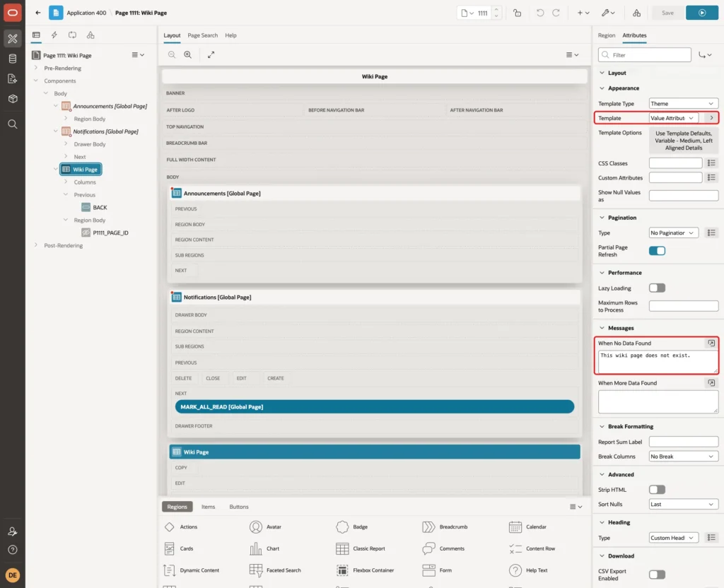Open the Gallery cube sidebar icon
The height and width of the screenshot is (588, 724).
(13, 99)
